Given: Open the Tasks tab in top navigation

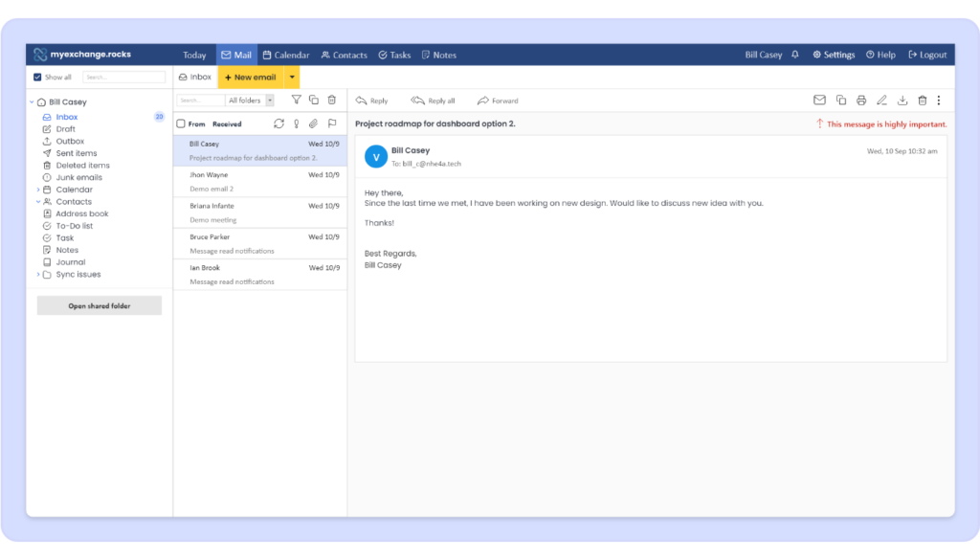Looking at the screenshot, I should tap(394, 55).
